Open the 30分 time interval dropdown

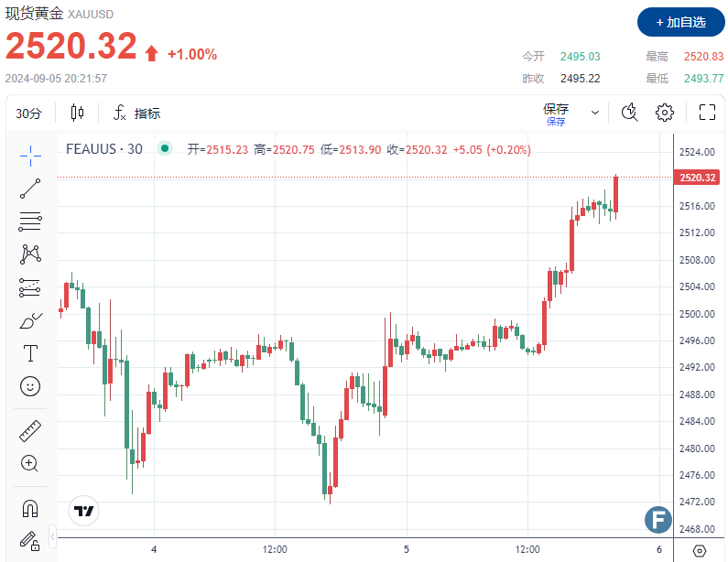pyautogui.click(x=28, y=113)
